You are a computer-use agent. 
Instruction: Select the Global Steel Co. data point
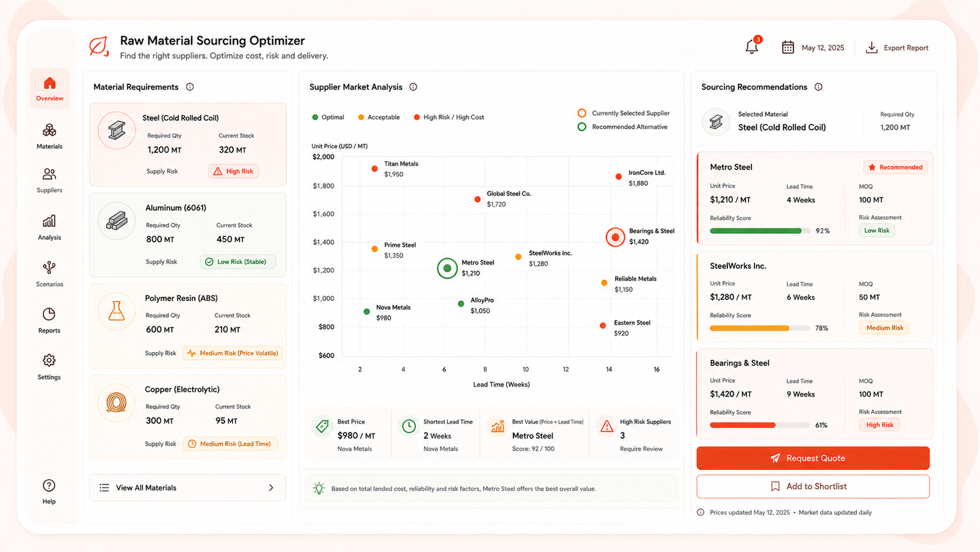tap(478, 199)
